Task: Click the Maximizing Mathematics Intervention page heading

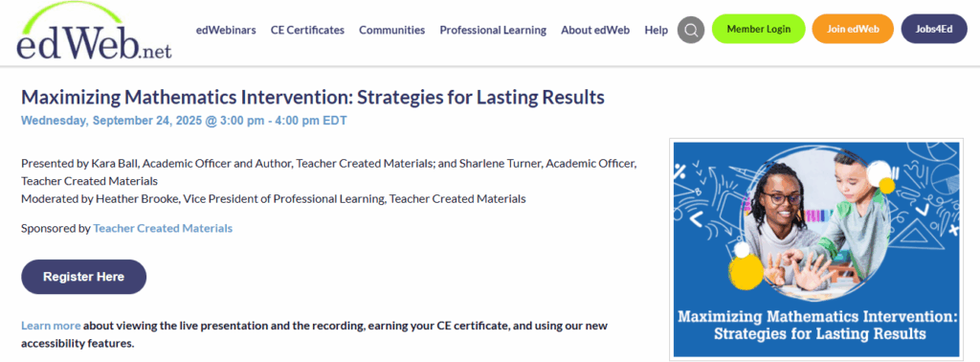Action: pos(313,98)
